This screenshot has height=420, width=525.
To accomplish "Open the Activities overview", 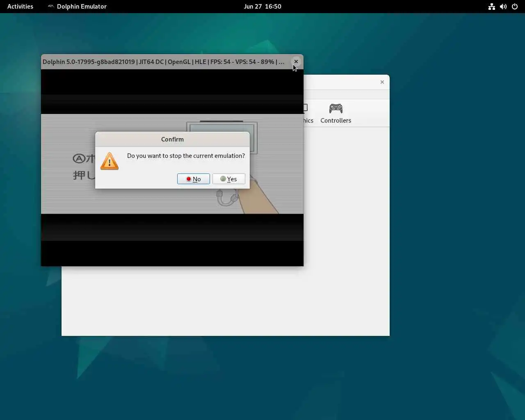I will point(20,7).
